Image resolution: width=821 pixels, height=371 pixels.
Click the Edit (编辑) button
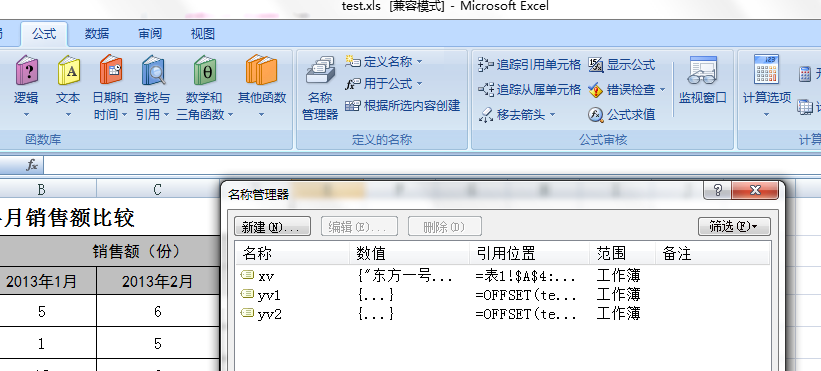click(359, 227)
